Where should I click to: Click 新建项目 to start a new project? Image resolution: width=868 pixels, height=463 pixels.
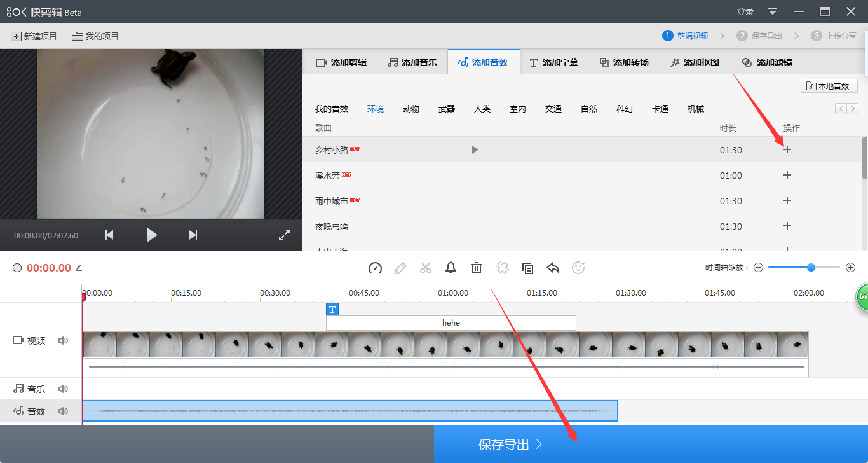pos(34,36)
